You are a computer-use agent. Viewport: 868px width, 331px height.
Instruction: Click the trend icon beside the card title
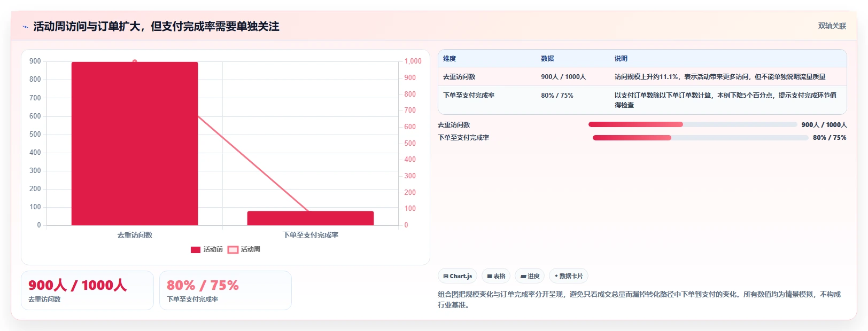click(25, 27)
